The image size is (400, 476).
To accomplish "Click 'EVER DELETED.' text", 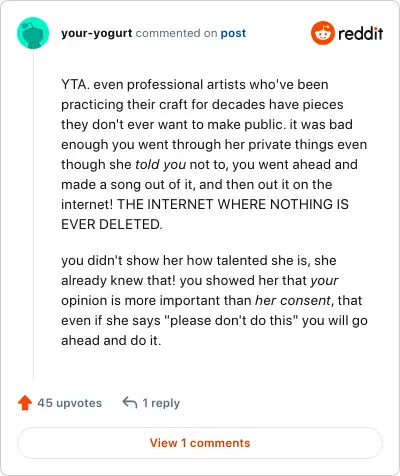I will [x=112, y=224].
